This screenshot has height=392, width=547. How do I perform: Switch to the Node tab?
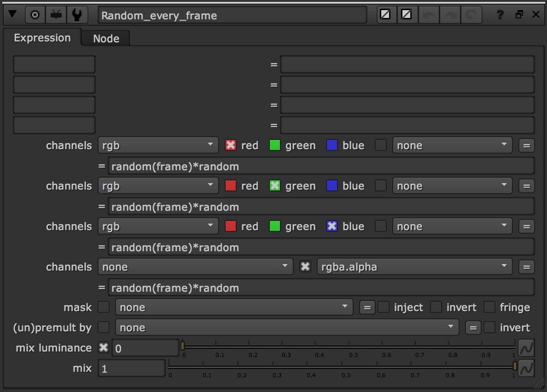pos(105,38)
